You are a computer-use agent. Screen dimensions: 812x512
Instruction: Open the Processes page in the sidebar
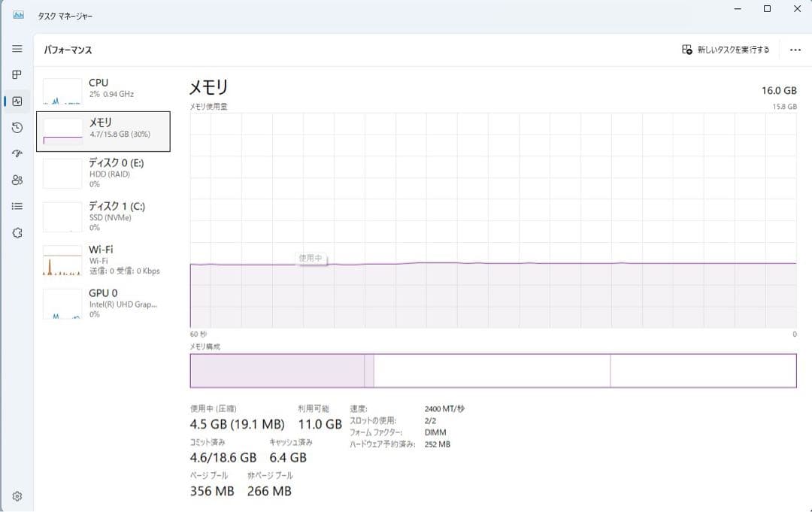click(x=17, y=74)
